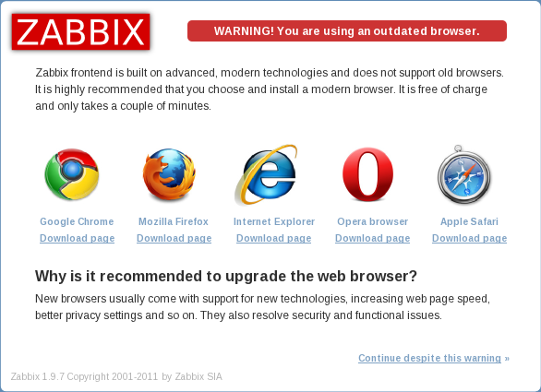The image size is (541, 392).
Task: Open Download page link under Internet Explorer
Action: pos(273,238)
